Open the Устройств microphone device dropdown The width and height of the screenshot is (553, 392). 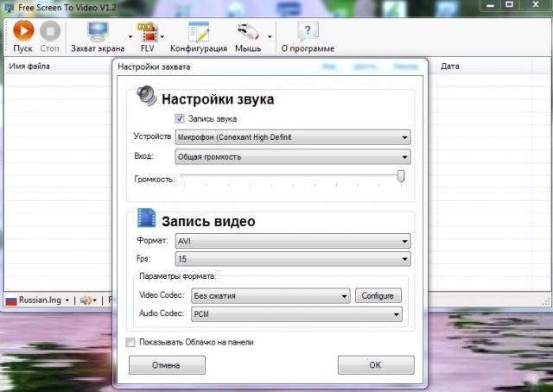click(x=293, y=137)
